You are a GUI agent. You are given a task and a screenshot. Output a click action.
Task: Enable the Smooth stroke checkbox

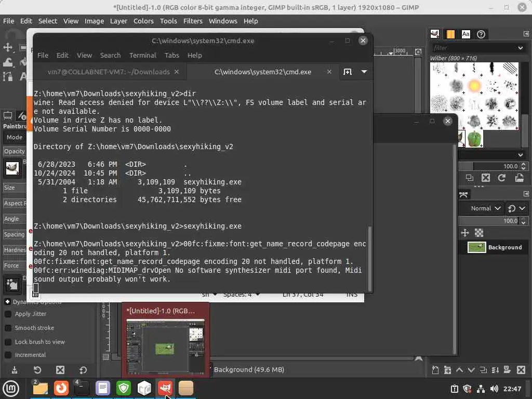(x=8, y=328)
